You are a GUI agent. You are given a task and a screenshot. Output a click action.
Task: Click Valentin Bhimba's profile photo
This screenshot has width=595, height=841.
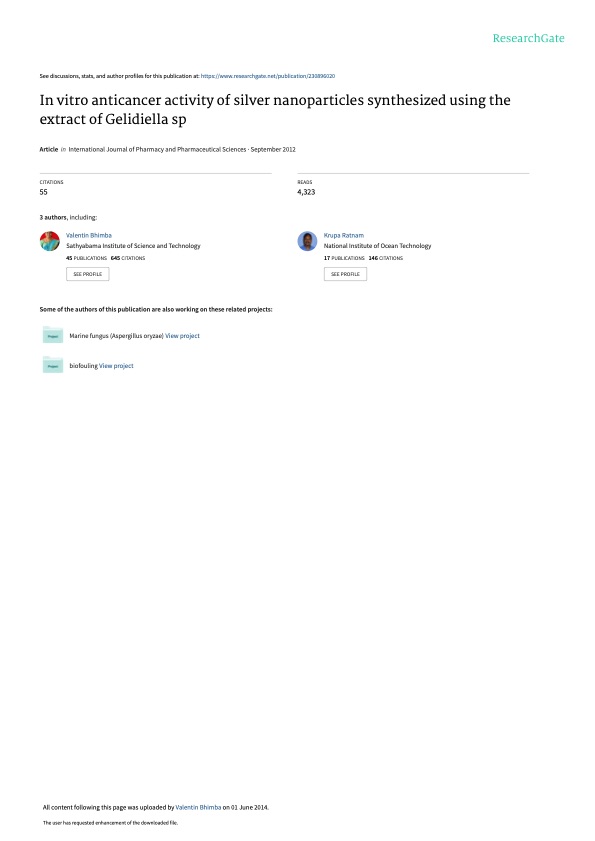coord(50,241)
